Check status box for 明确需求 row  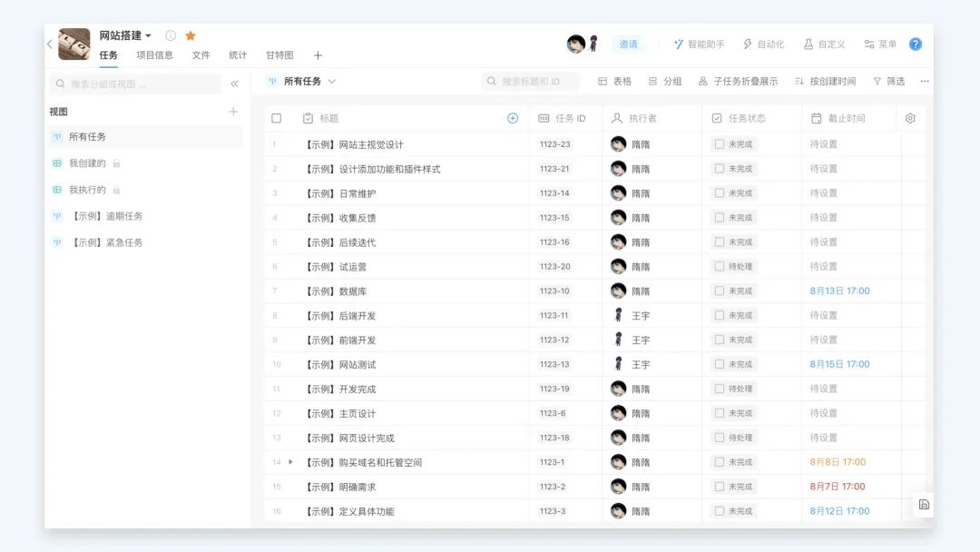720,487
